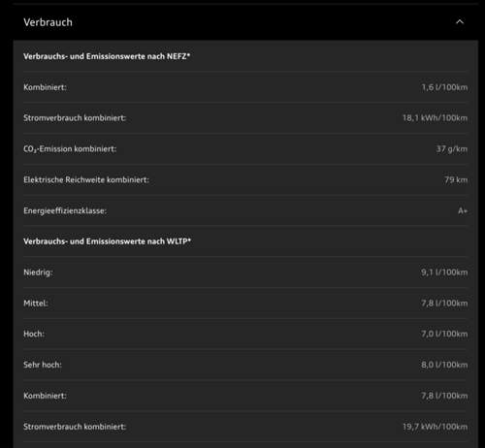Image resolution: width=485 pixels, height=448 pixels.
Task: Select the NEFZ Verbrauchs- und Emissionswerte heading
Action: click(x=107, y=56)
